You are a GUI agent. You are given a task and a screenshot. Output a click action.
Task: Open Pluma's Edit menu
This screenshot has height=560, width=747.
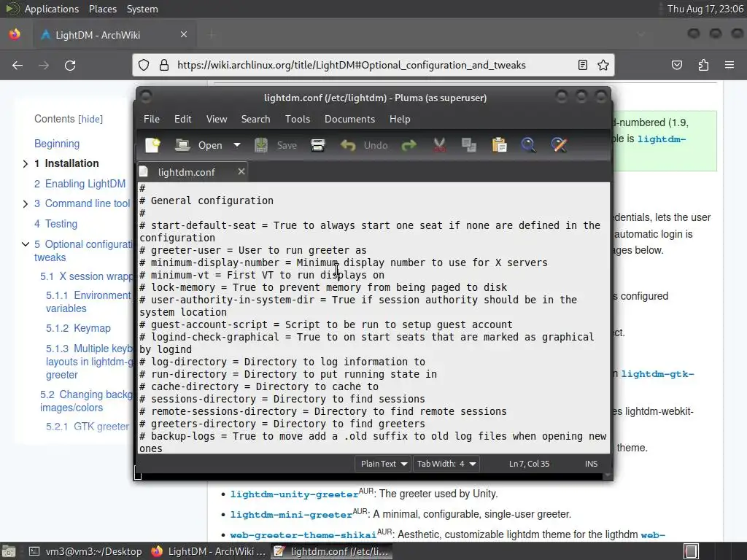tap(183, 119)
